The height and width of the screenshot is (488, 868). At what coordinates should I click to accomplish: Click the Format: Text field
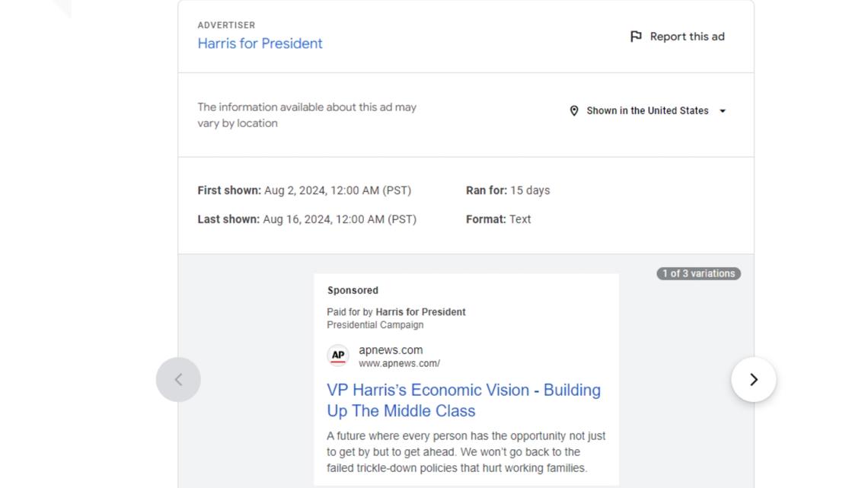point(498,219)
